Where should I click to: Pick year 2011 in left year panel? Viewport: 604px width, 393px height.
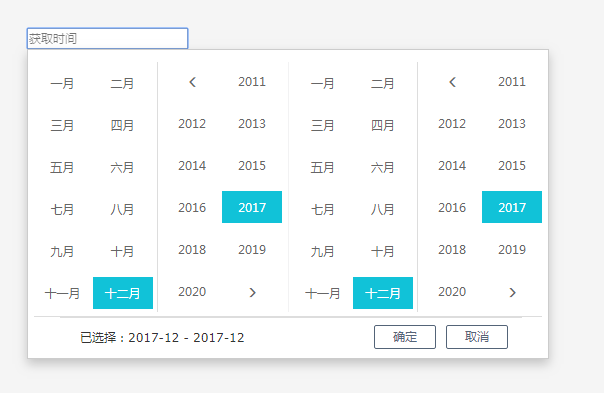(252, 82)
